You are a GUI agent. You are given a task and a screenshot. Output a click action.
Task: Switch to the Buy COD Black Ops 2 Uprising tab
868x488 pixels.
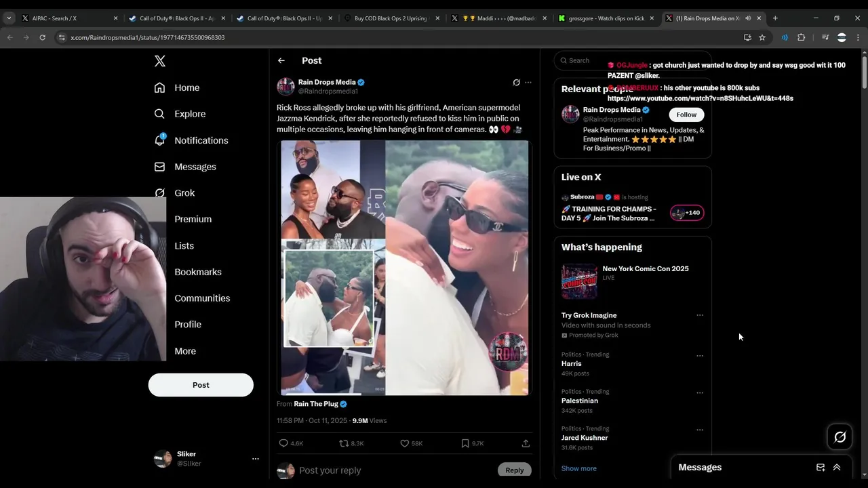(392, 18)
